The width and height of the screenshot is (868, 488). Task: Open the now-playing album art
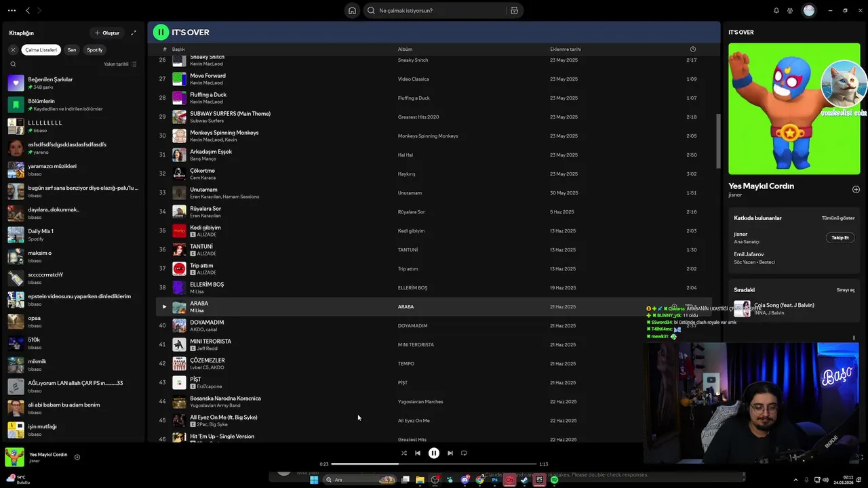[x=794, y=109]
